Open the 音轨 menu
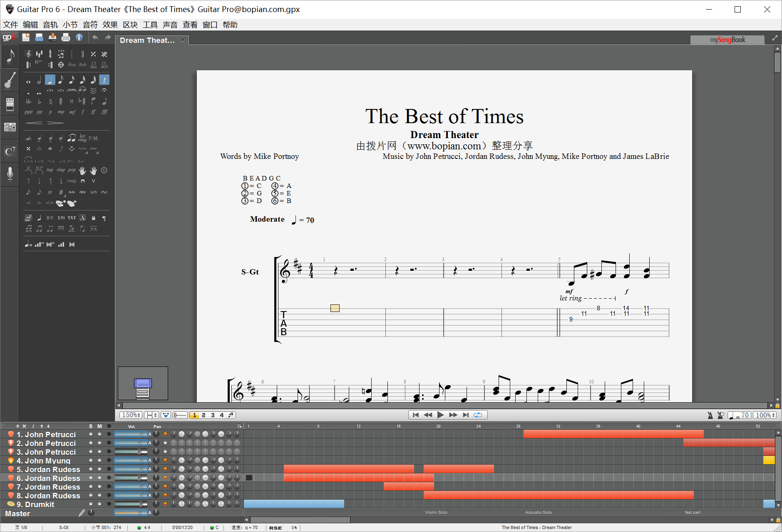This screenshot has width=782, height=532. coord(50,25)
